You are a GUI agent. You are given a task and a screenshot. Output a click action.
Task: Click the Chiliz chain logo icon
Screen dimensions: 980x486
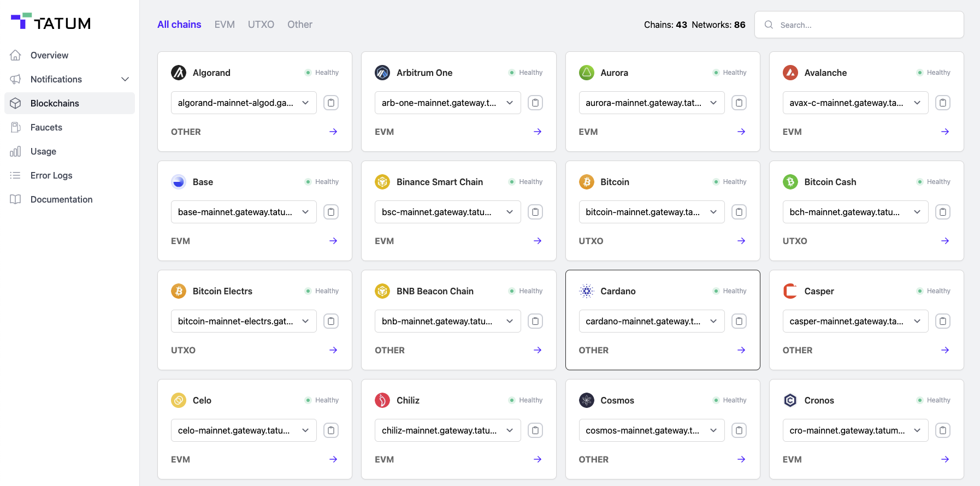[x=382, y=400]
